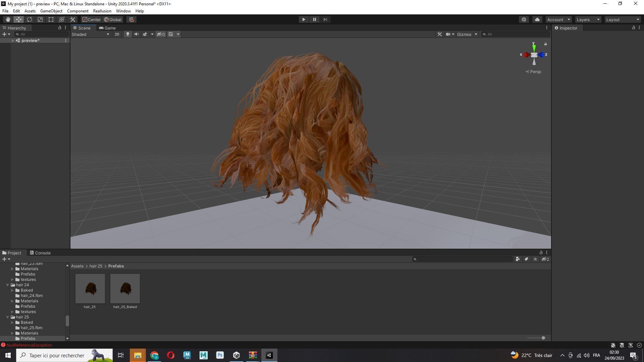Open Layers dropdown
This screenshot has width=644, height=362.
588,19
